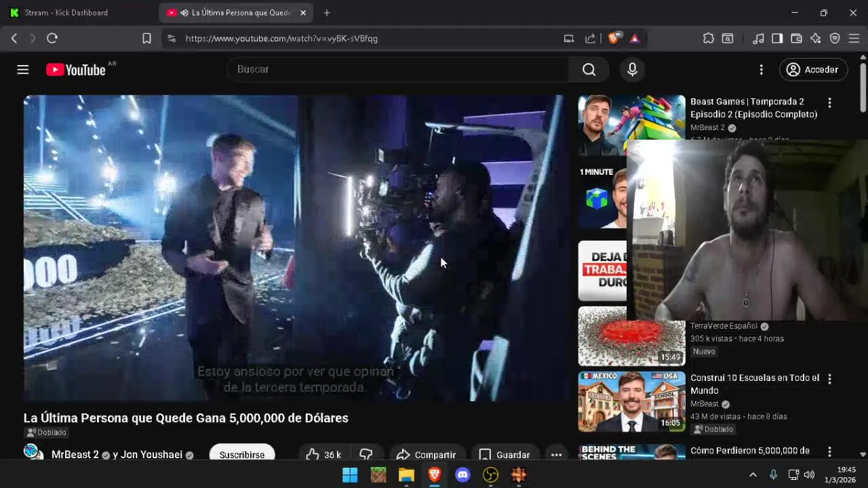Open the Brave playlist music icon
This screenshot has width=868, height=488.
coord(759,39)
